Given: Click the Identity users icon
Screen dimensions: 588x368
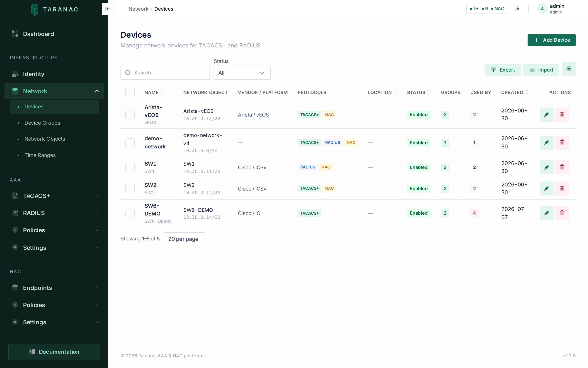Looking at the screenshot, I should [15, 74].
